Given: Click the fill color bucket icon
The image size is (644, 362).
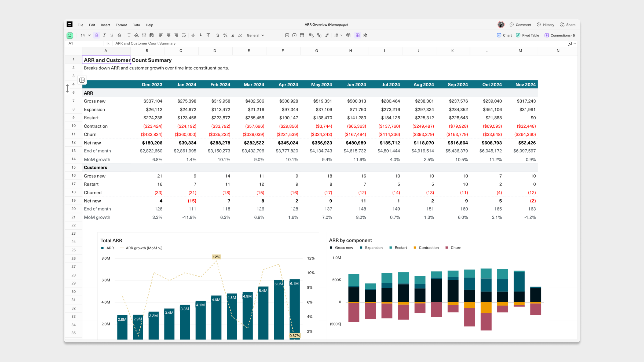Looking at the screenshot, I should click(137, 35).
